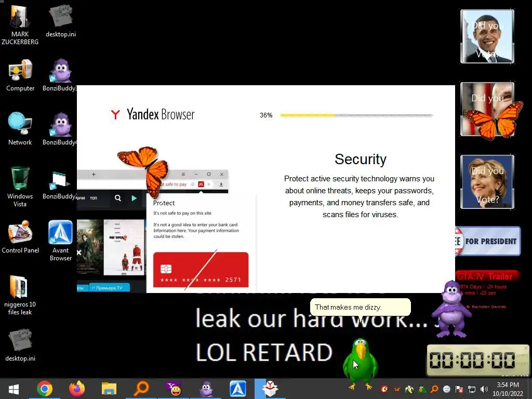Click the Security heading in the installer
The height and width of the screenshot is (399, 532).
pos(361,159)
